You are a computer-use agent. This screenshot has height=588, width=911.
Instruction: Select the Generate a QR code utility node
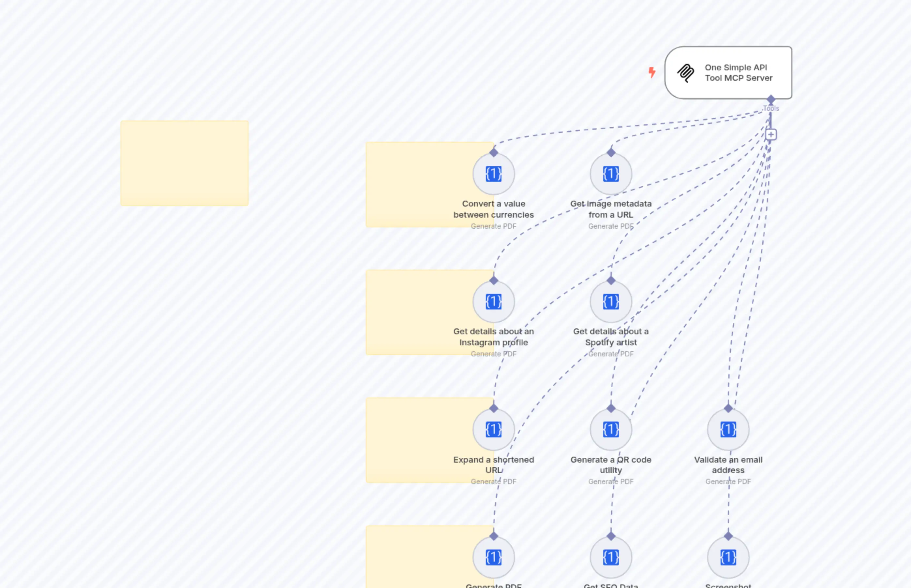point(611,430)
